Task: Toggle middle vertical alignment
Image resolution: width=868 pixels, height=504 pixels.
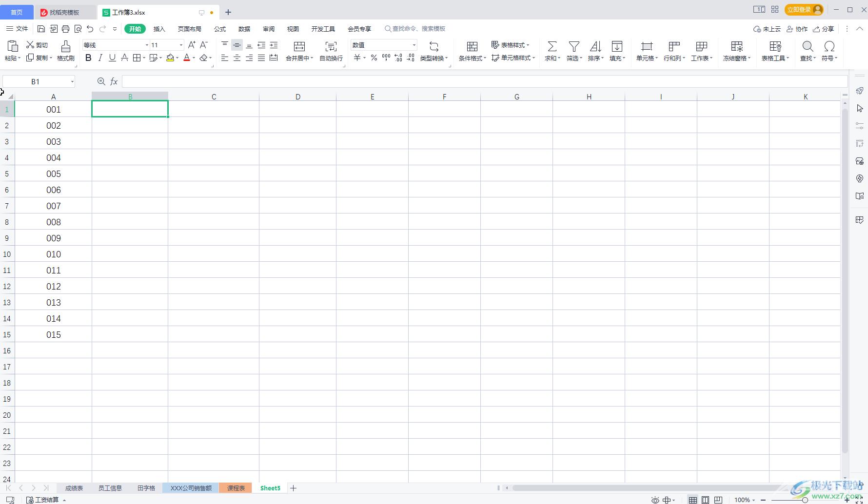Action: [x=237, y=45]
